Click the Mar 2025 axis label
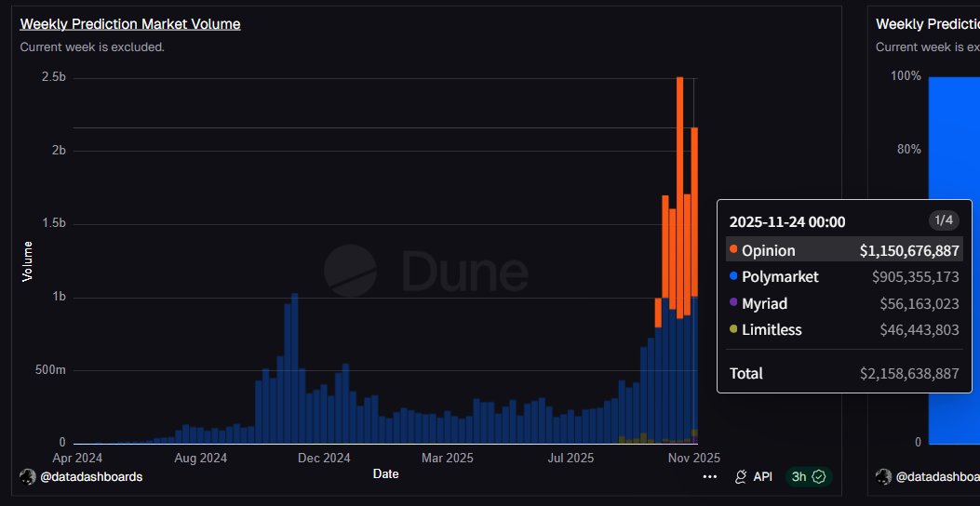980x506 pixels. pos(448,459)
